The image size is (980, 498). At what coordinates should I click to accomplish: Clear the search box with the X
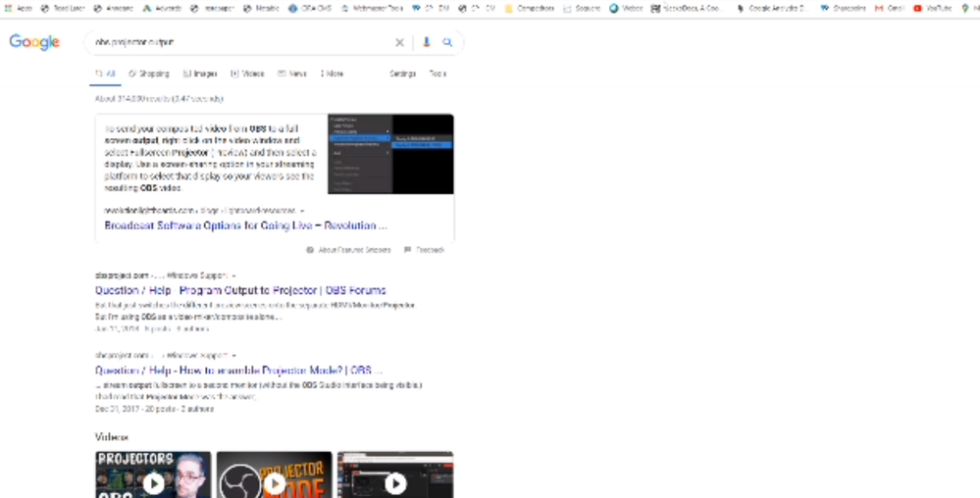(399, 42)
